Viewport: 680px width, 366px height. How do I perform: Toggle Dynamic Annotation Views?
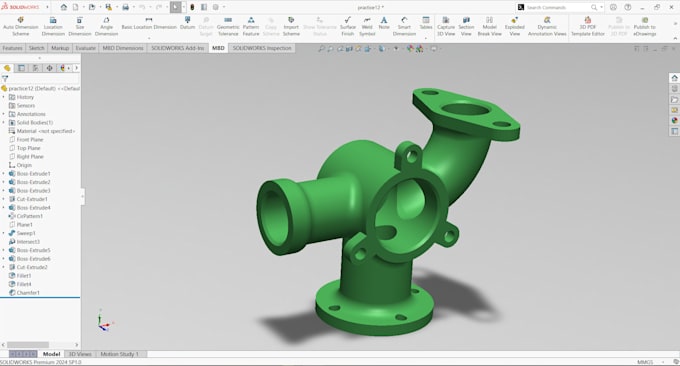[x=547, y=26]
